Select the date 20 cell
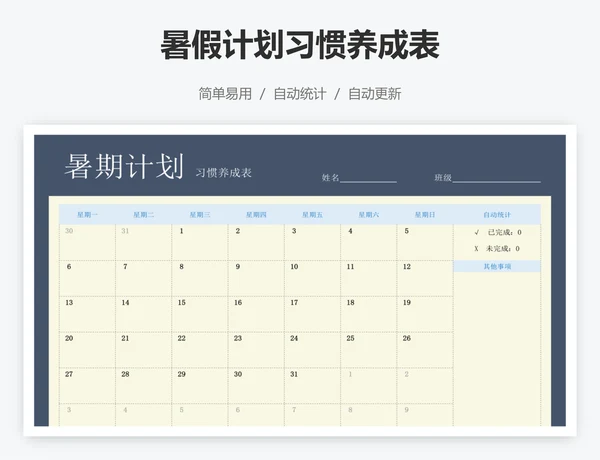This screenshot has width=600, height=460. click(87, 350)
